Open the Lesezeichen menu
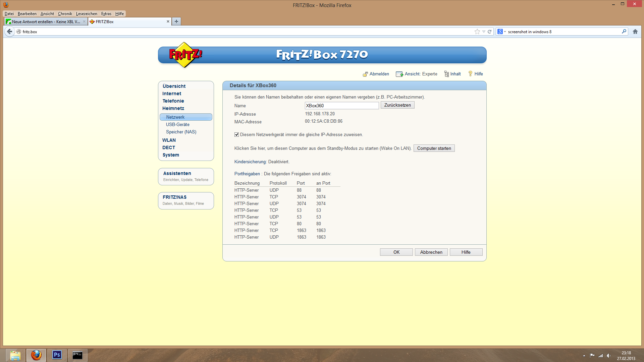The width and height of the screenshot is (644, 362). (87, 14)
